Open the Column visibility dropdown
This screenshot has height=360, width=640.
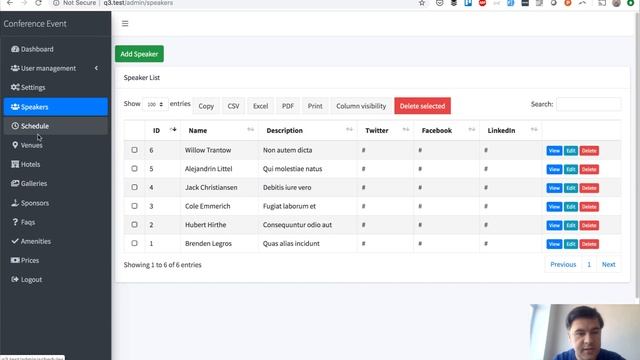tap(361, 106)
